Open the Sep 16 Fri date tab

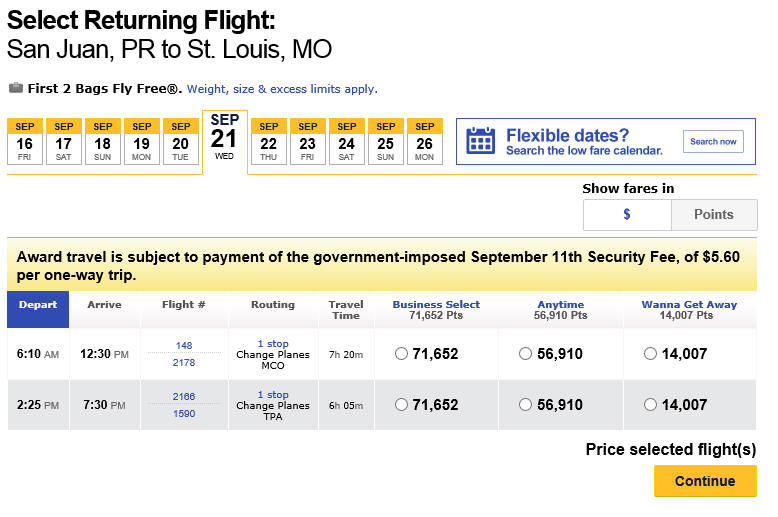[24, 141]
